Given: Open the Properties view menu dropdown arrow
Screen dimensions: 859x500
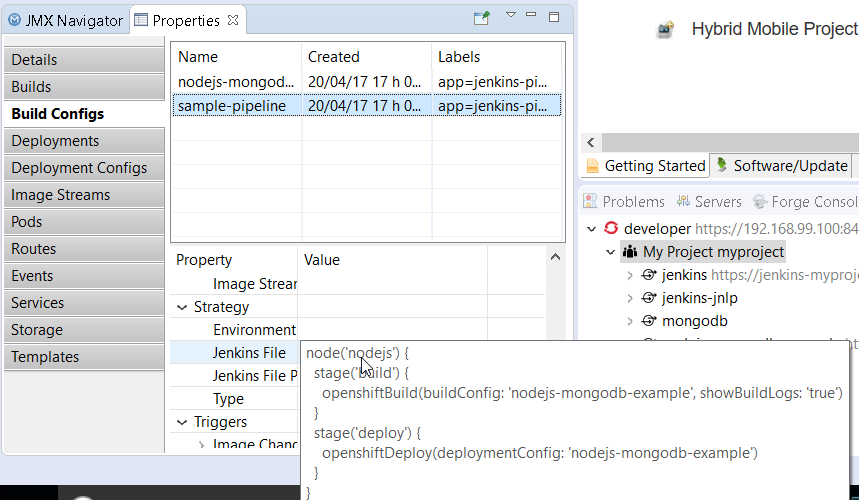Looking at the screenshot, I should (510, 16).
